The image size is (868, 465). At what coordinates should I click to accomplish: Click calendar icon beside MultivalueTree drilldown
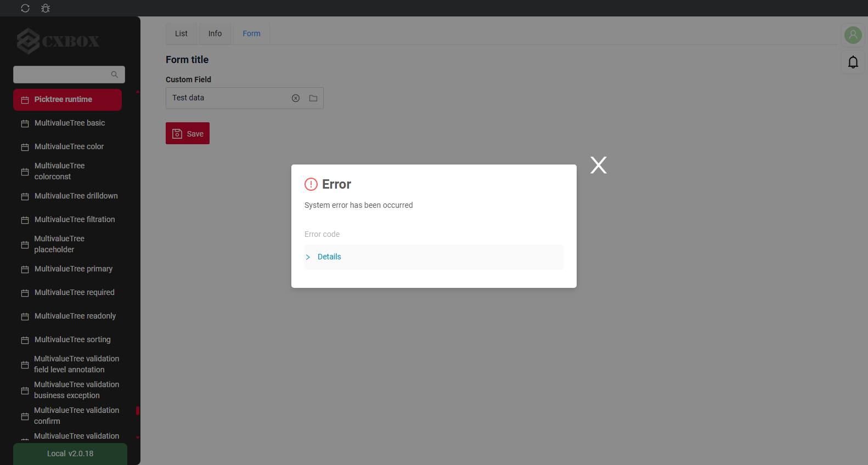point(25,196)
